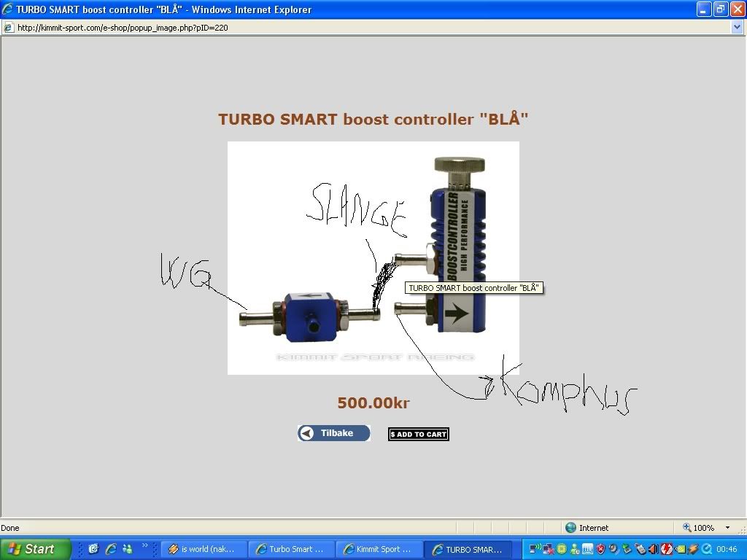Click the red shield security tray icon
The height and width of the screenshot is (560, 747).
tap(601, 549)
